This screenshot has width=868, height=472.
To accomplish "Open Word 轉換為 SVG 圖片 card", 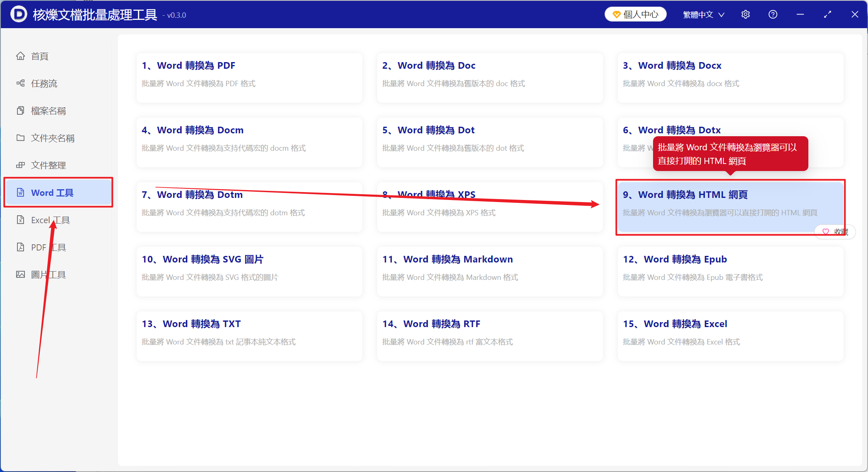I will pos(249,271).
